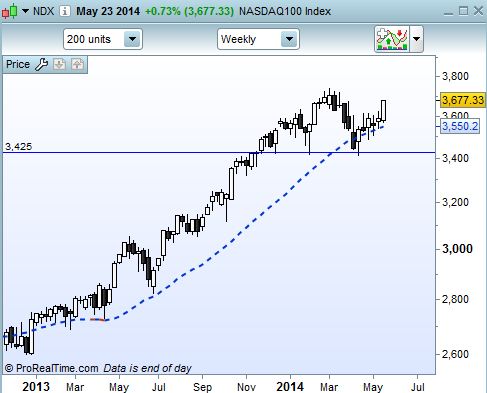The image size is (487, 393).
Task: Click the candlestick chart style icon
Action: point(9,11)
